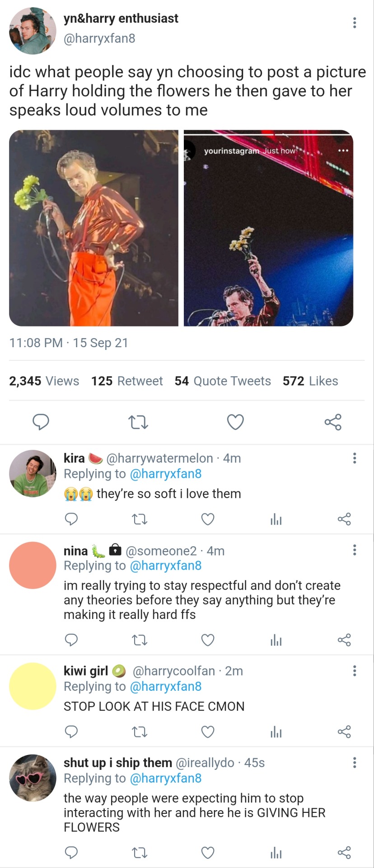Screen dimensions: 374x868
Task: Retweet the main harryxfan8 tweet
Action: point(138,422)
